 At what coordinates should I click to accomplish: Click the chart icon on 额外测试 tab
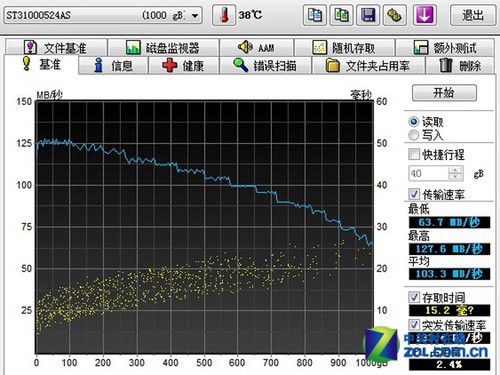421,48
